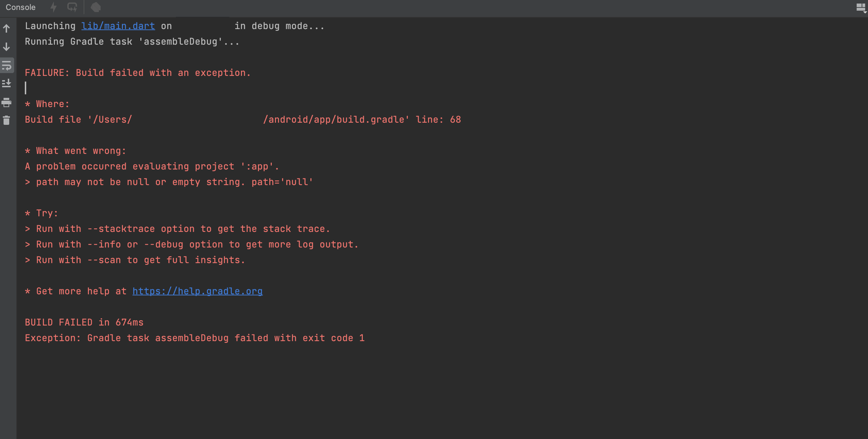Clear all console output with trash
This screenshot has height=439, width=868.
(7, 121)
